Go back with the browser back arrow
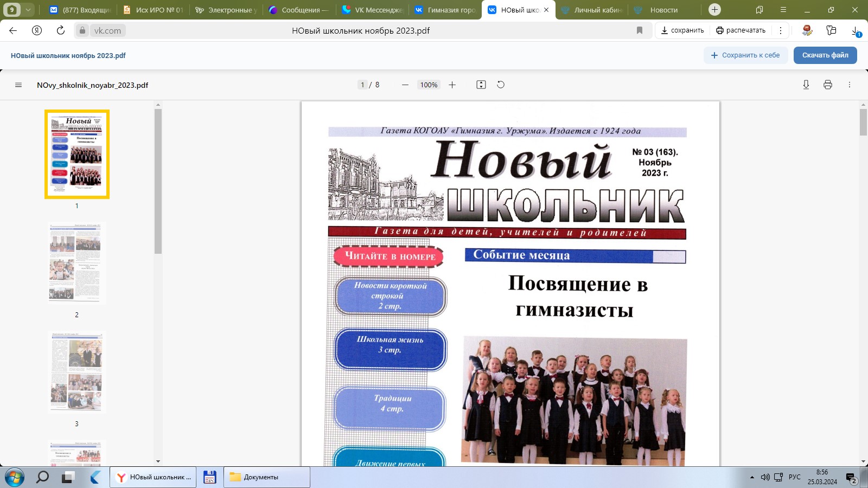This screenshot has height=488, width=868. [x=13, y=30]
